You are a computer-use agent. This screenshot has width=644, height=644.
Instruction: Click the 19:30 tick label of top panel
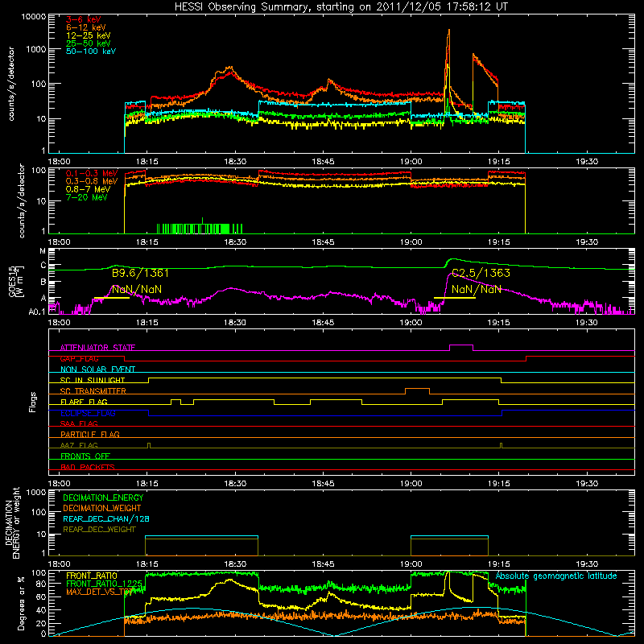point(587,162)
